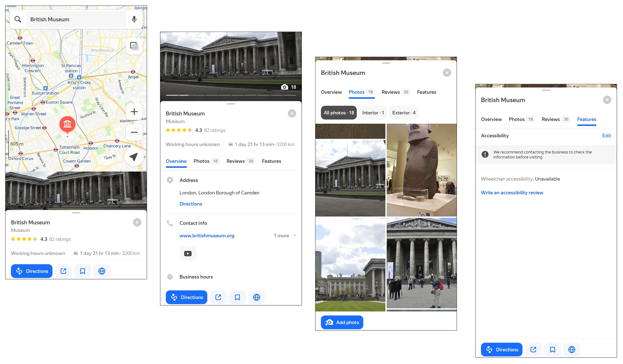Click the share icon in first panel
The width and height of the screenshot is (623, 364).
click(x=63, y=271)
